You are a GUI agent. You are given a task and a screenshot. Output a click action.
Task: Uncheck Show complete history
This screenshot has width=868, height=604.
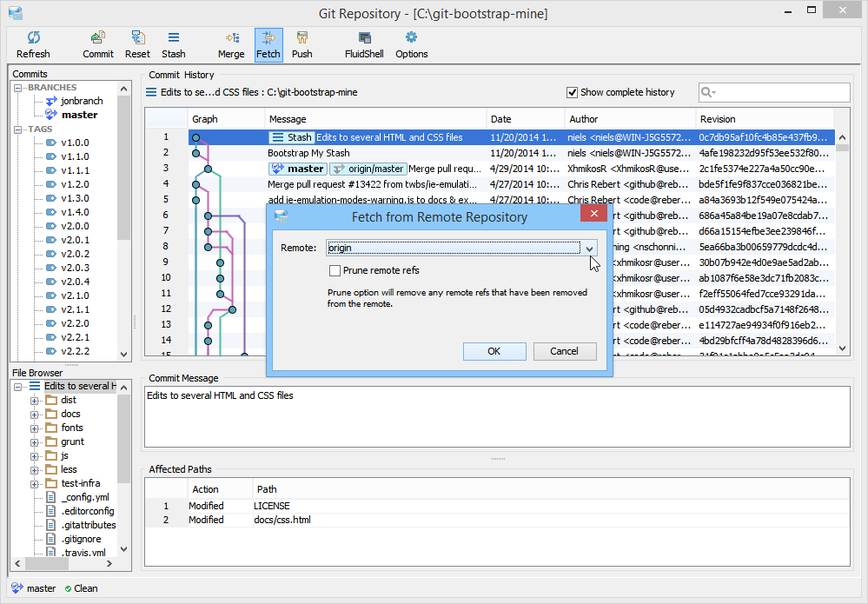point(573,92)
